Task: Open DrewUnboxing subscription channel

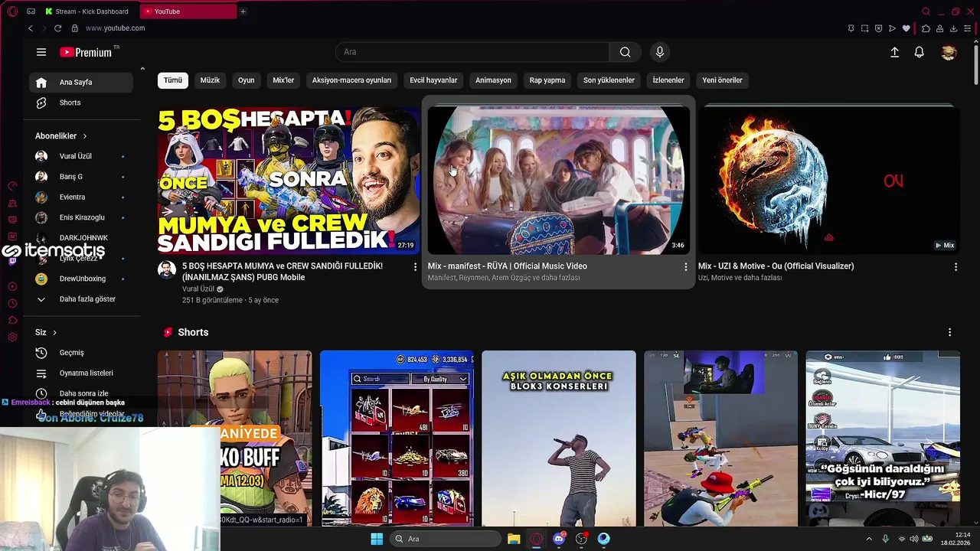Action: 81,279
